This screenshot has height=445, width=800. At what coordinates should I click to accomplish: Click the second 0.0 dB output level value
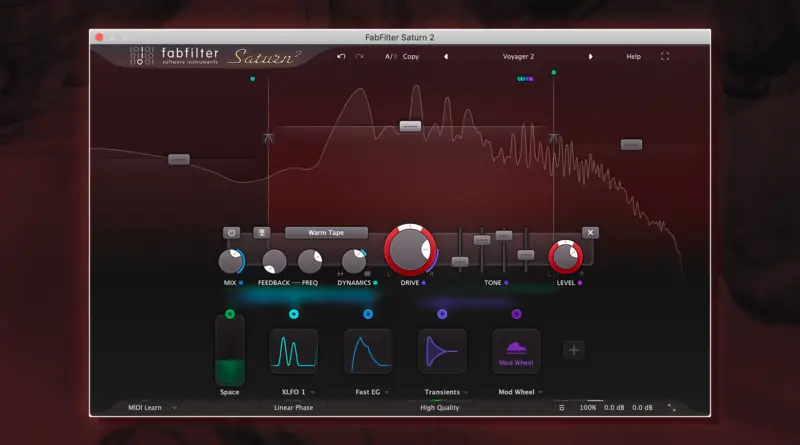tap(642, 408)
